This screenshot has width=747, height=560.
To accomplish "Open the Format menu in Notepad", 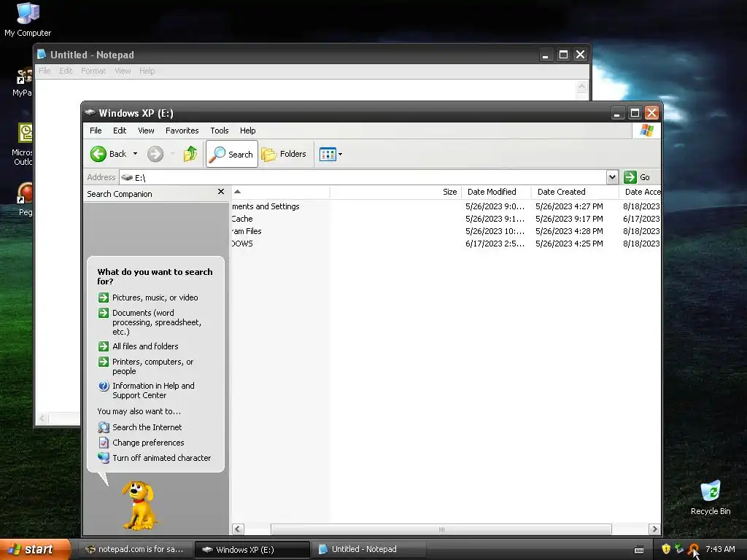I will 93,71.
